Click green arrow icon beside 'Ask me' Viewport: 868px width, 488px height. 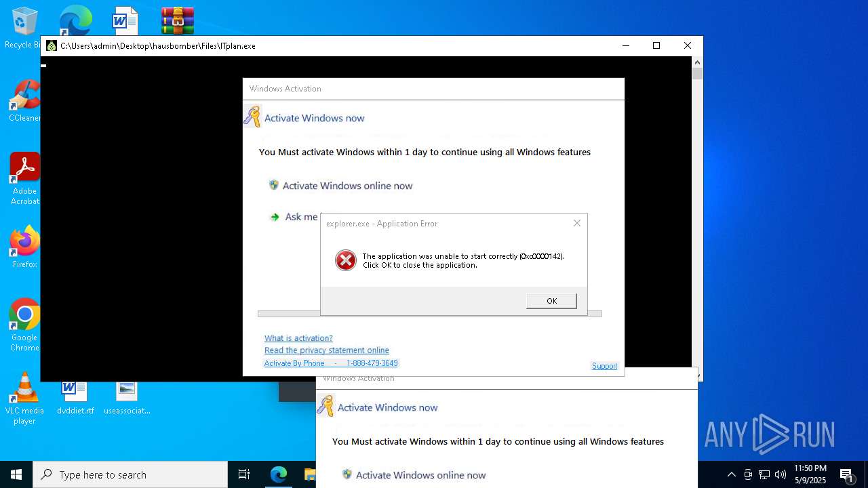click(275, 217)
